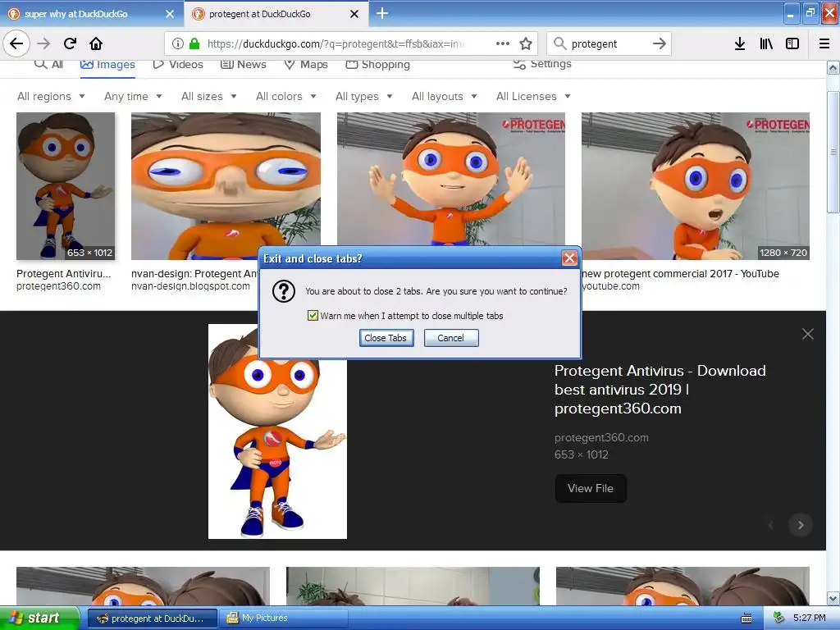Click the page scrollbar down arrow
This screenshot has width=840, height=630.
click(x=833, y=598)
